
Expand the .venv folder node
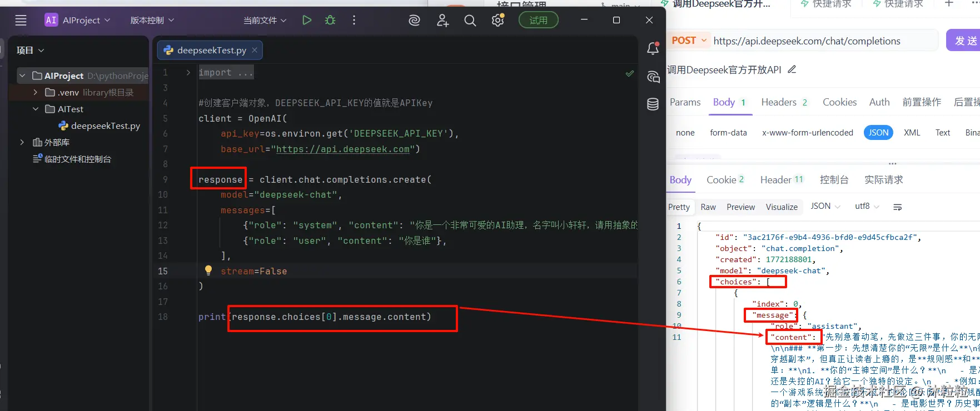pyautogui.click(x=36, y=92)
